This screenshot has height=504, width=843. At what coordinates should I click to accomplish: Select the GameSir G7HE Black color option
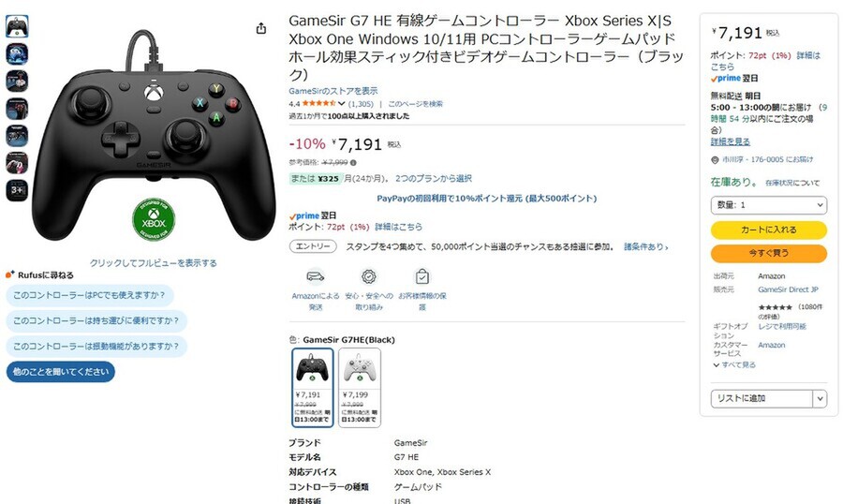312,387
